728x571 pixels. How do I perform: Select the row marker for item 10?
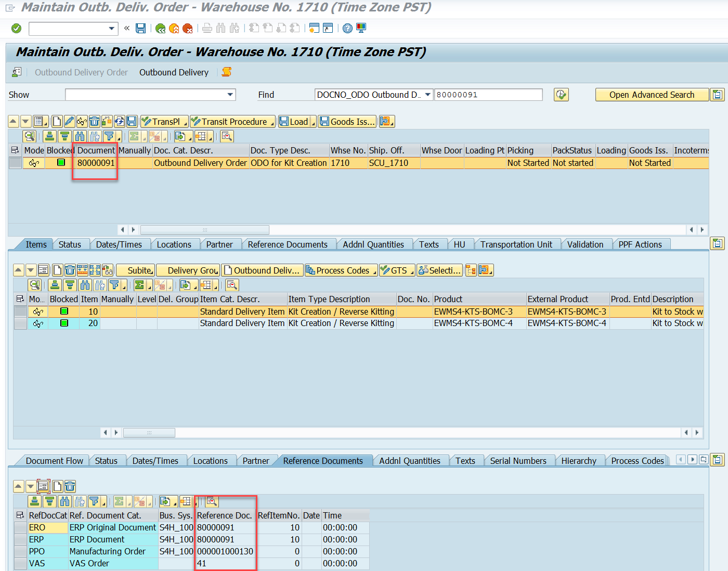21,312
